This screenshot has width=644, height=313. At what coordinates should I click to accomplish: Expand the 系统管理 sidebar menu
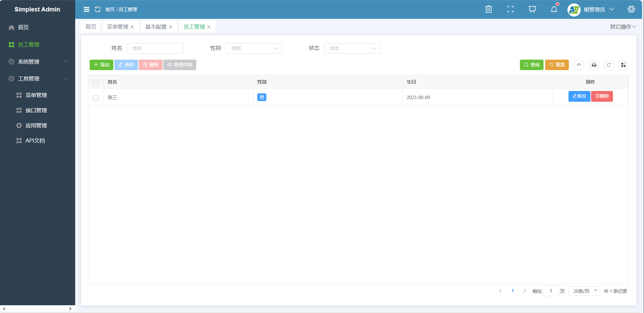pyautogui.click(x=37, y=62)
